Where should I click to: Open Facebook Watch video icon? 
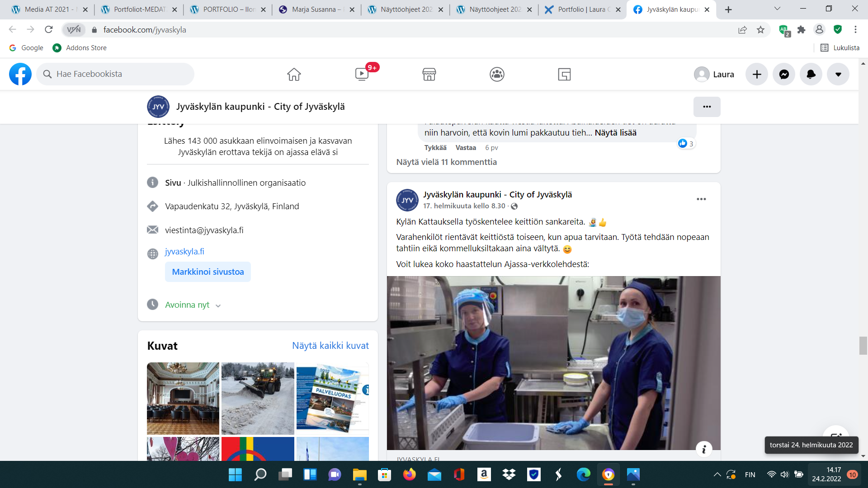[x=362, y=74]
